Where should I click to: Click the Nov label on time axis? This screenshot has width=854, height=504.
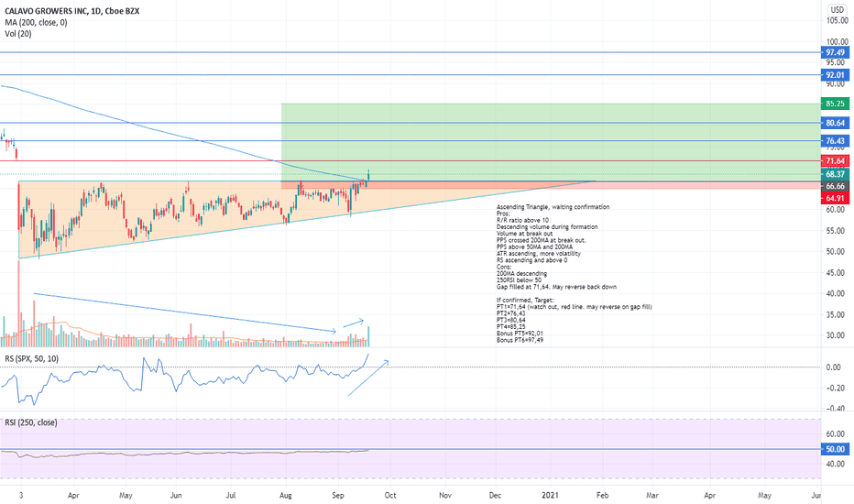click(x=445, y=495)
